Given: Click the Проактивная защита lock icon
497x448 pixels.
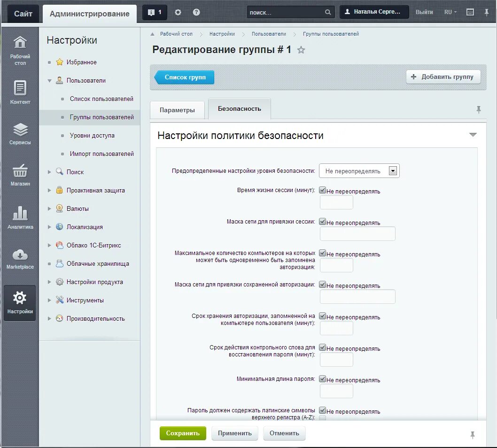Looking at the screenshot, I should (x=59, y=190).
